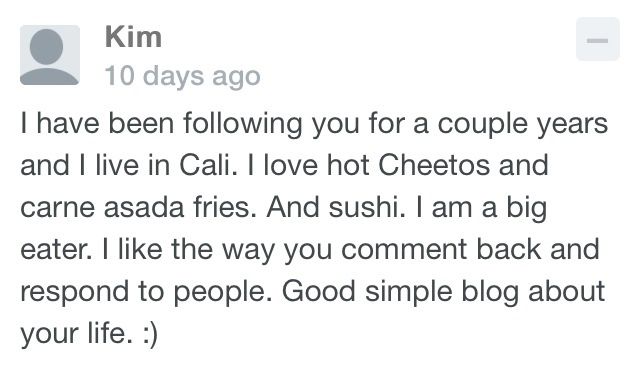640x366 pixels.
Task: Click the word 'following' in the first line
Action: click(242, 124)
